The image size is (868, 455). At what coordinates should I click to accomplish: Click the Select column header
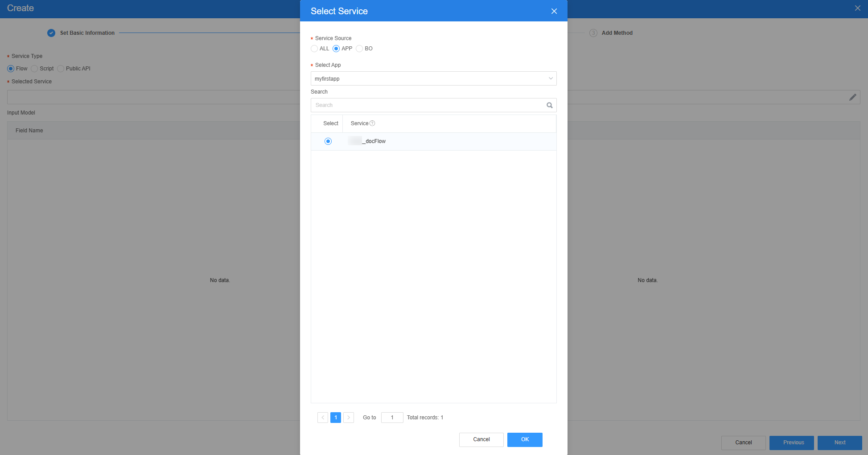click(331, 123)
